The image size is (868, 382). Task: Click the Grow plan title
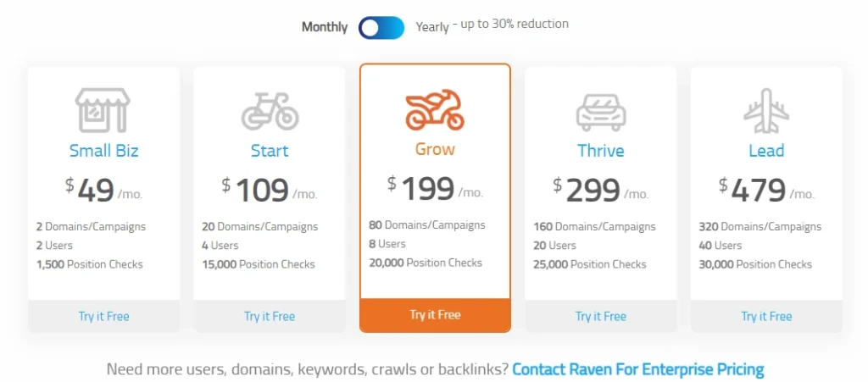point(435,149)
